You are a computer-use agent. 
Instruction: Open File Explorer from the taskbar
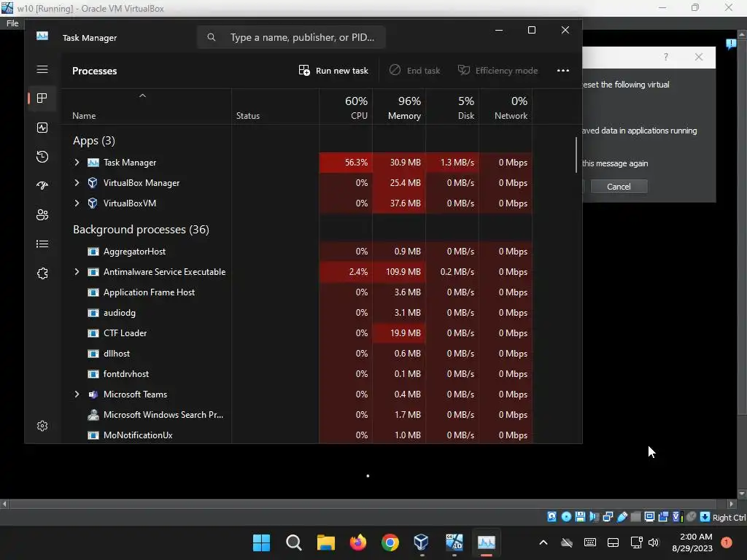click(x=326, y=542)
